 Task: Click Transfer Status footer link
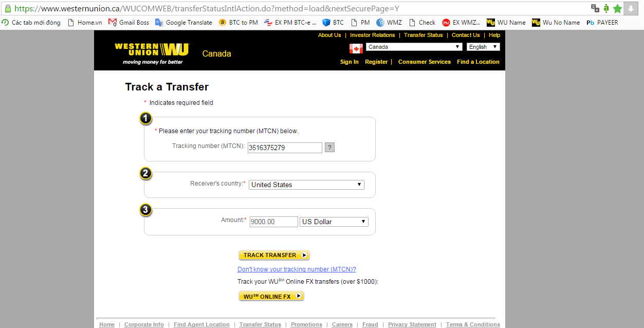click(260, 324)
